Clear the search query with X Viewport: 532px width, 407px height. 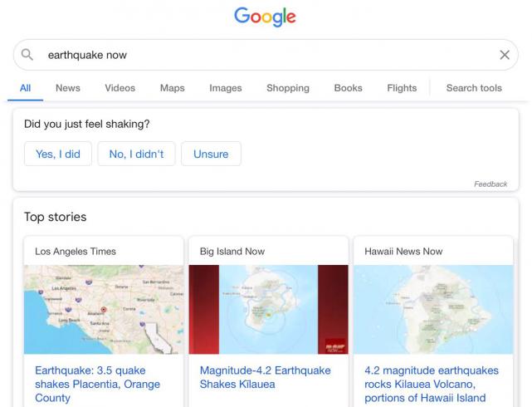point(505,55)
